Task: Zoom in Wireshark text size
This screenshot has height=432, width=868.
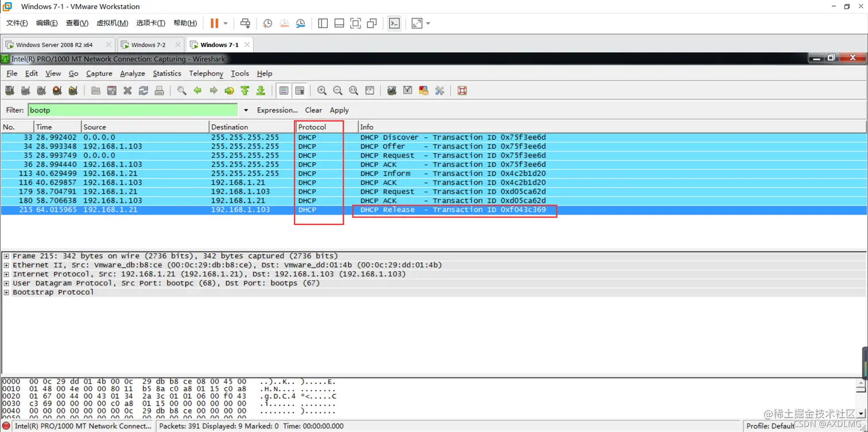Action: 322,91
